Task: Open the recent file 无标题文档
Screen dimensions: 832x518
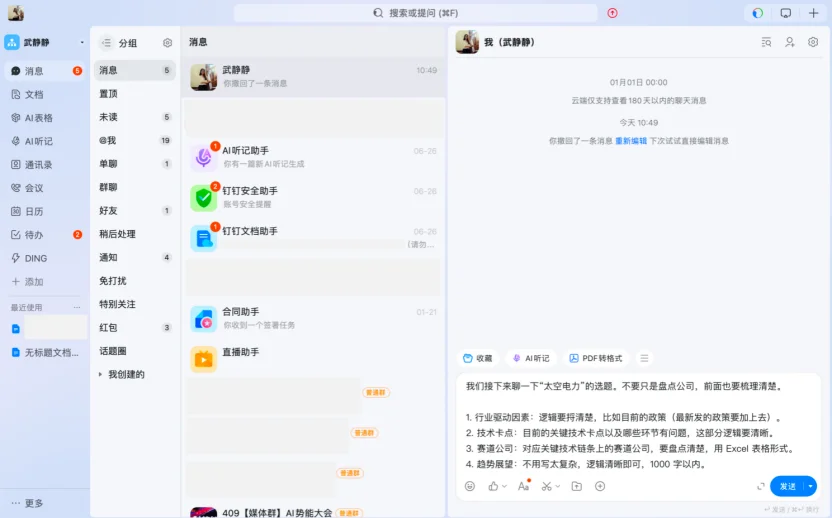Action: 46,352
